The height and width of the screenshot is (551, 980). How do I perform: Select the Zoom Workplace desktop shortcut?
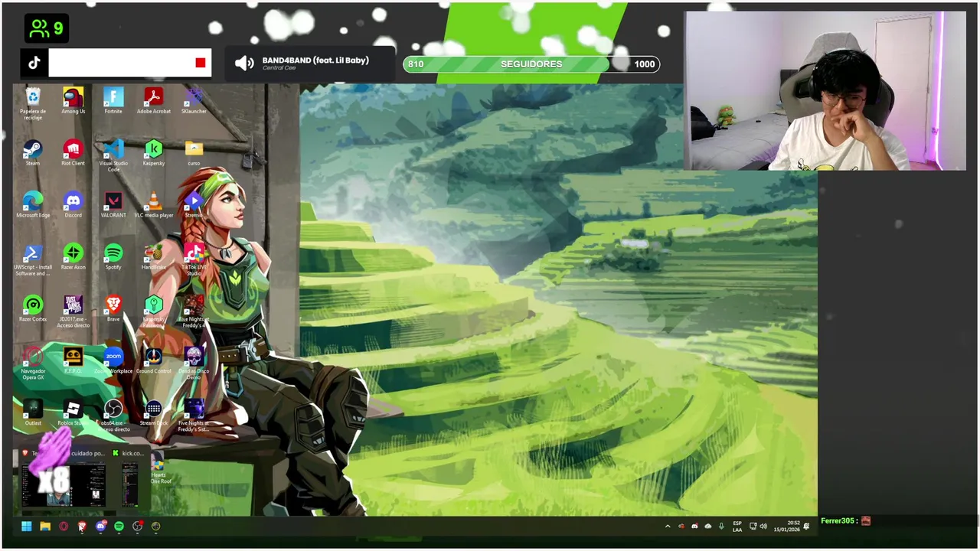point(113,361)
